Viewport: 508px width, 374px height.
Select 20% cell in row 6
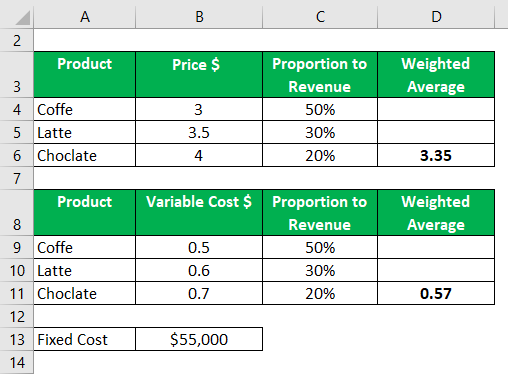320,155
